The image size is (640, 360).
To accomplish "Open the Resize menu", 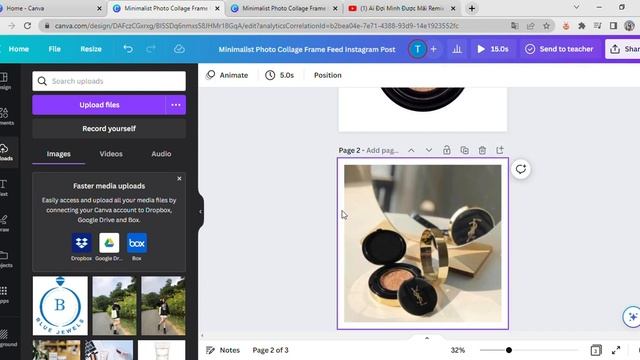I will (x=91, y=49).
